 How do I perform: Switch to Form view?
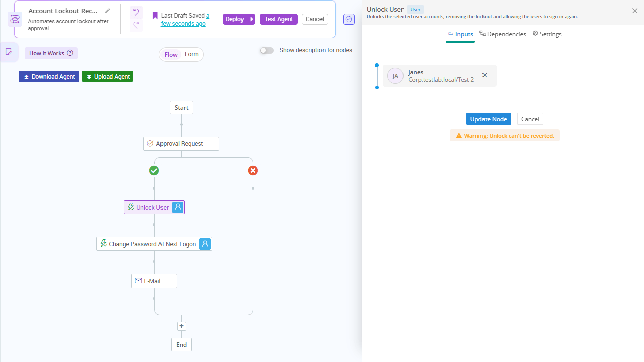(x=192, y=54)
